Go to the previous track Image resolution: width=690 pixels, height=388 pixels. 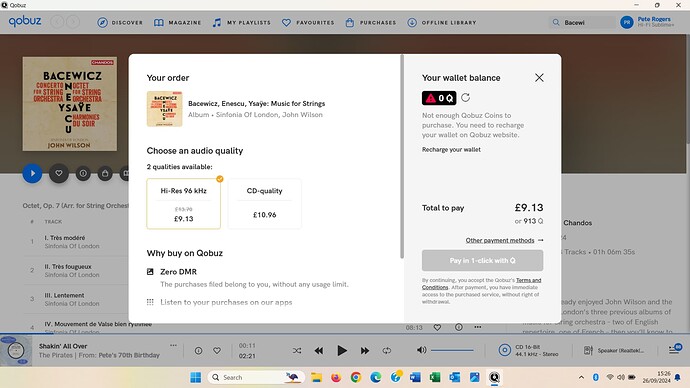click(x=319, y=351)
